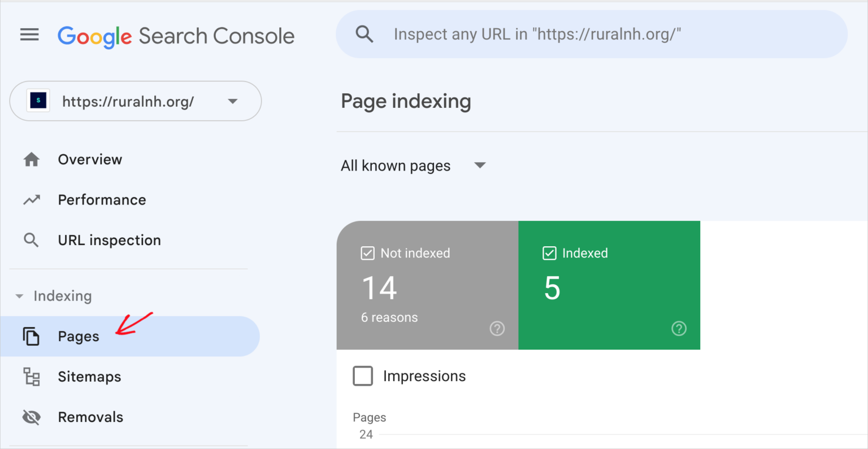Viewport: 868px width, 449px height.
Task: Uncheck the Not indexed checkbox
Action: point(367,253)
